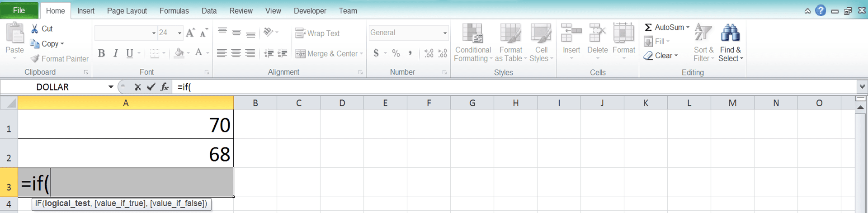The height and width of the screenshot is (213, 868).
Task: Open Merge & Center dropdown arrow
Action: (362, 54)
